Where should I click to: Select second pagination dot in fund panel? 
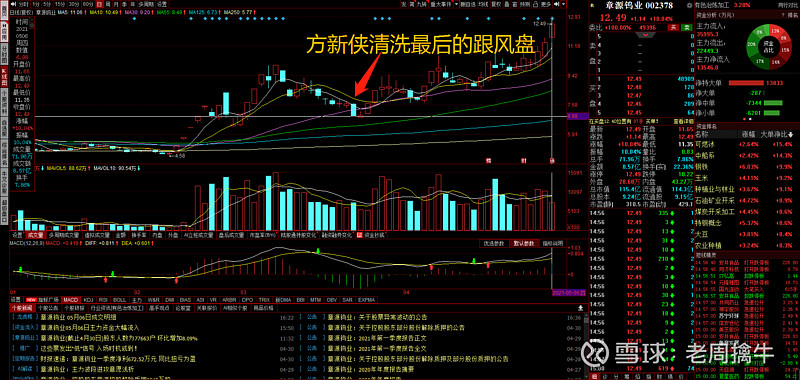click(751, 119)
